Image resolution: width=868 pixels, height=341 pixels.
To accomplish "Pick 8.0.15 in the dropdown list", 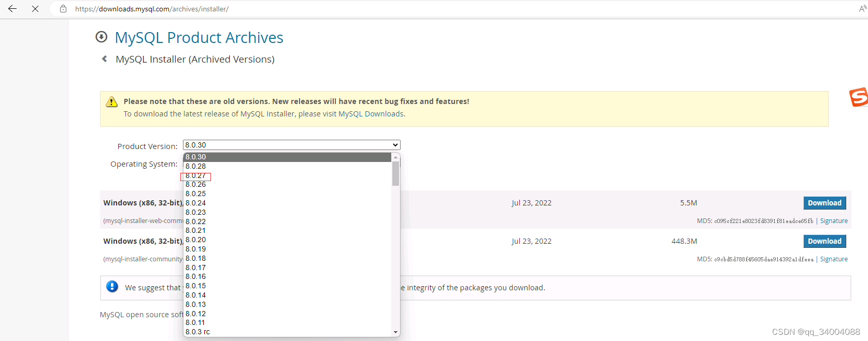I will click(x=288, y=286).
